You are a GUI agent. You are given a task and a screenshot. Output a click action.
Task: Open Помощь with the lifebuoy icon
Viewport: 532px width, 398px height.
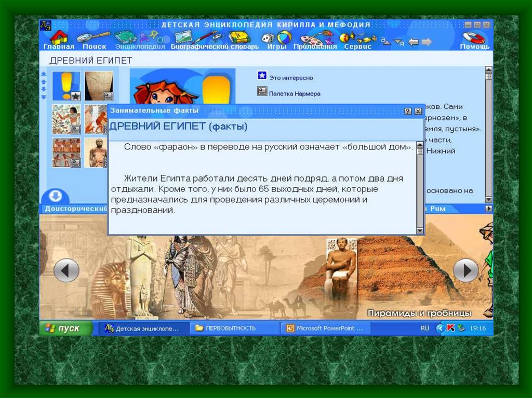tap(474, 40)
